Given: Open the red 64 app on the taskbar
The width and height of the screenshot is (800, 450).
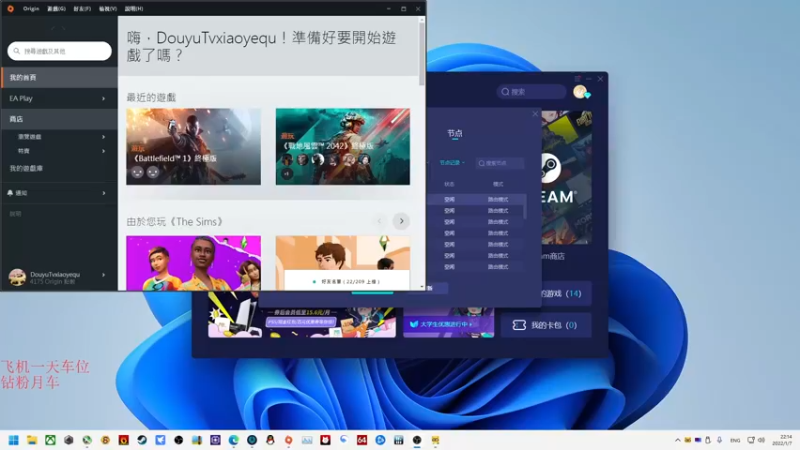Looking at the screenshot, I should 362,440.
